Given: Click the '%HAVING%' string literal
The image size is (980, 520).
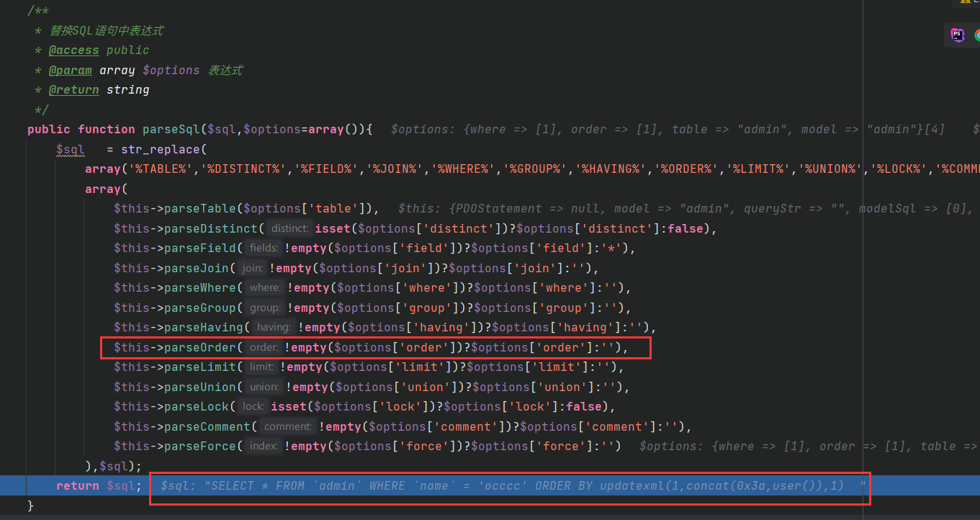Looking at the screenshot, I should [x=611, y=169].
